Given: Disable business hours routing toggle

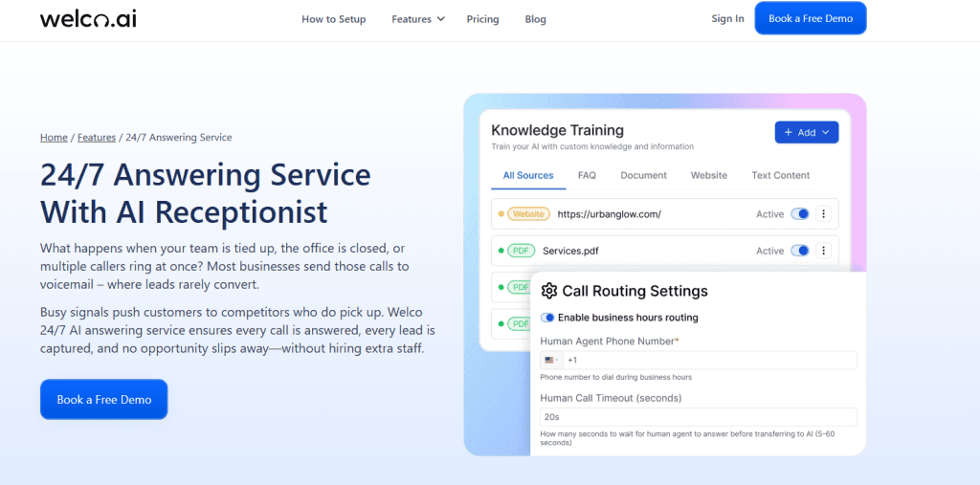Looking at the screenshot, I should pos(548,318).
